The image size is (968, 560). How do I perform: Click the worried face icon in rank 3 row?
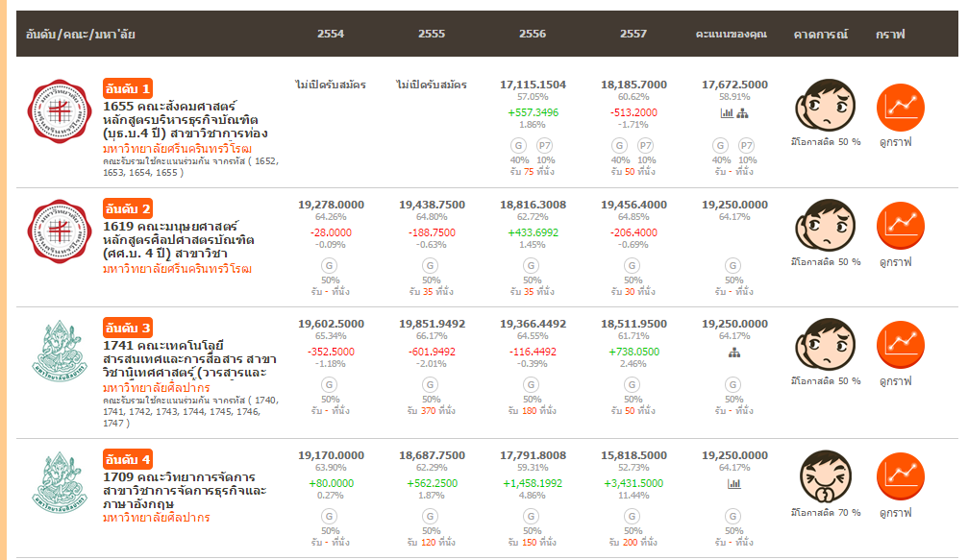pyautogui.click(x=826, y=344)
